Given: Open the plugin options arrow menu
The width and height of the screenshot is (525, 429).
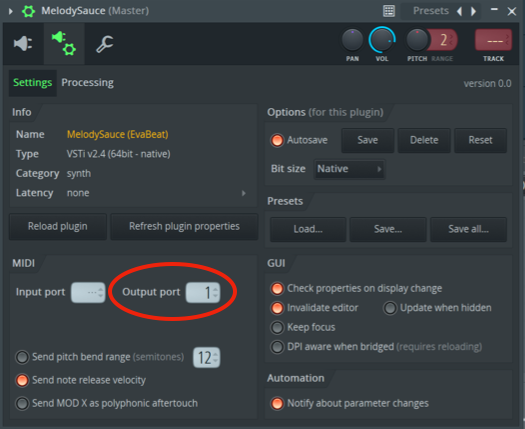Looking at the screenshot, I should click(x=10, y=11).
